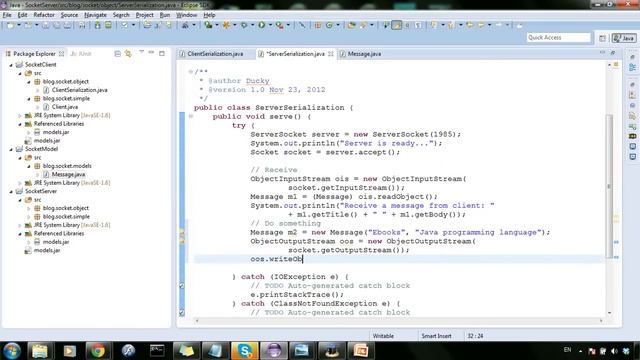Select Message.java in Package Explorer
640x360 pixels.
(x=68, y=175)
